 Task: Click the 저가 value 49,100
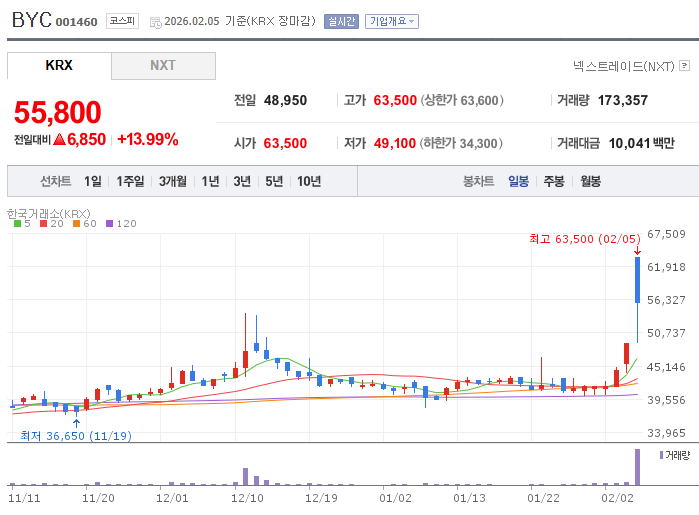pos(395,143)
